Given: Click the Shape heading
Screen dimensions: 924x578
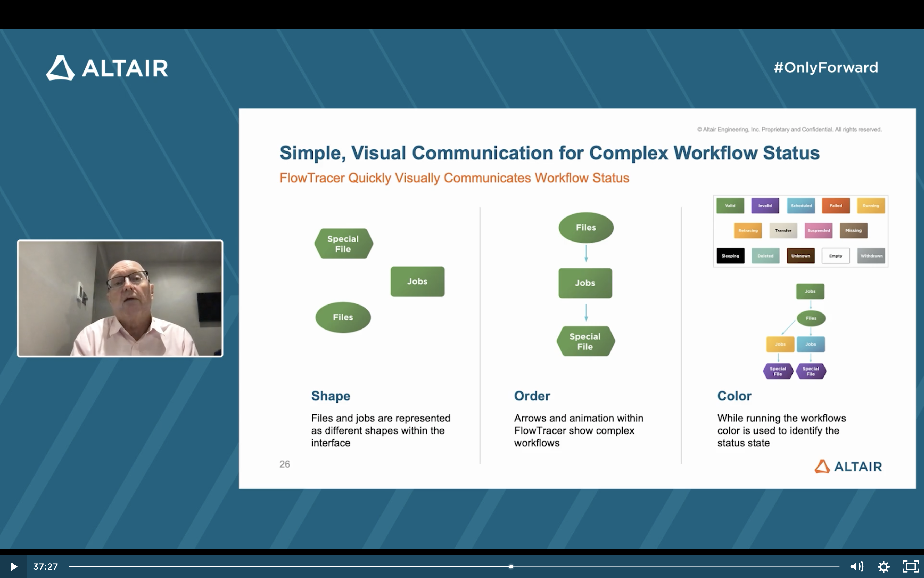Looking at the screenshot, I should click(331, 396).
